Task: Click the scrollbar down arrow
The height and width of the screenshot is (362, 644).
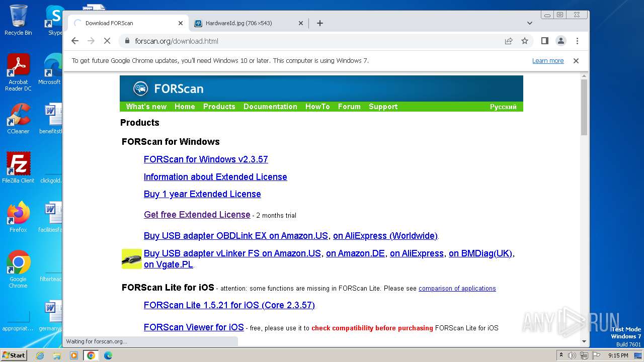Action: (x=584, y=341)
